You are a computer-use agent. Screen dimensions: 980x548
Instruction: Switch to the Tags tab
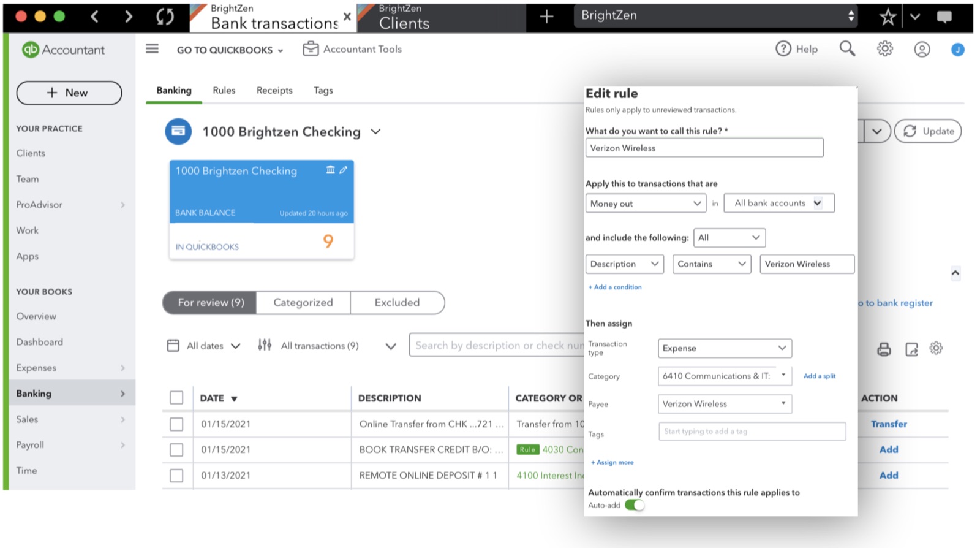tap(323, 90)
